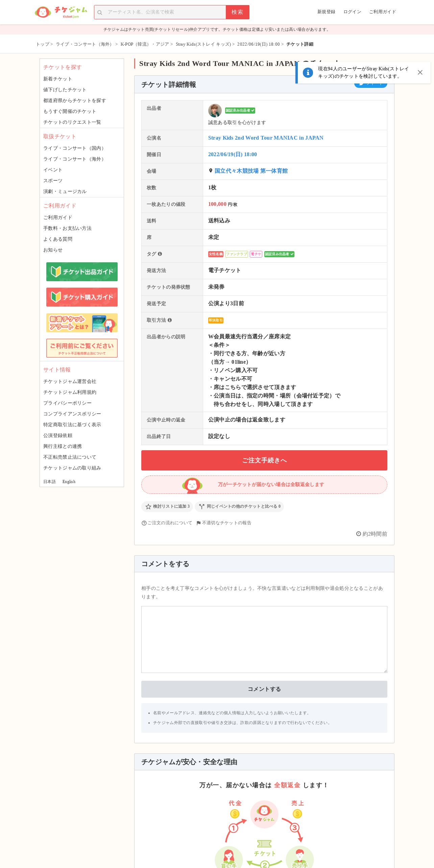Select the 電チケ tag
Viewport: 434px width, 868px height.
[256, 254]
